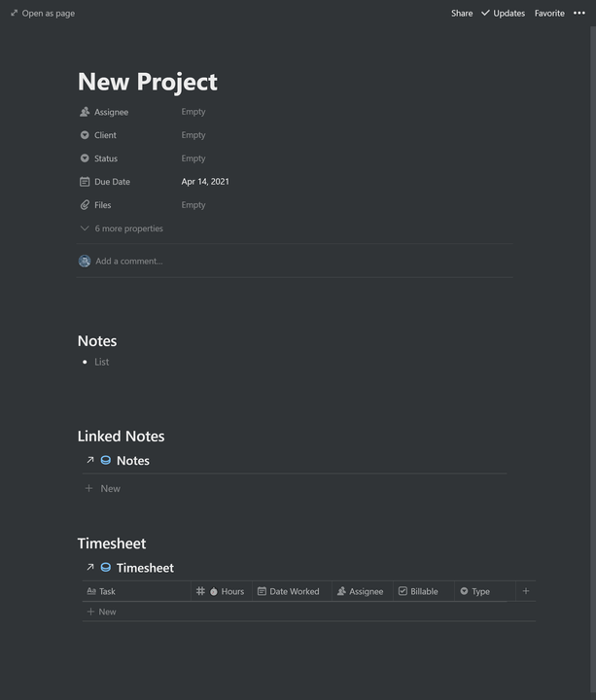596x700 pixels.
Task: Click the blue Timesheet database icon
Action: 106,568
